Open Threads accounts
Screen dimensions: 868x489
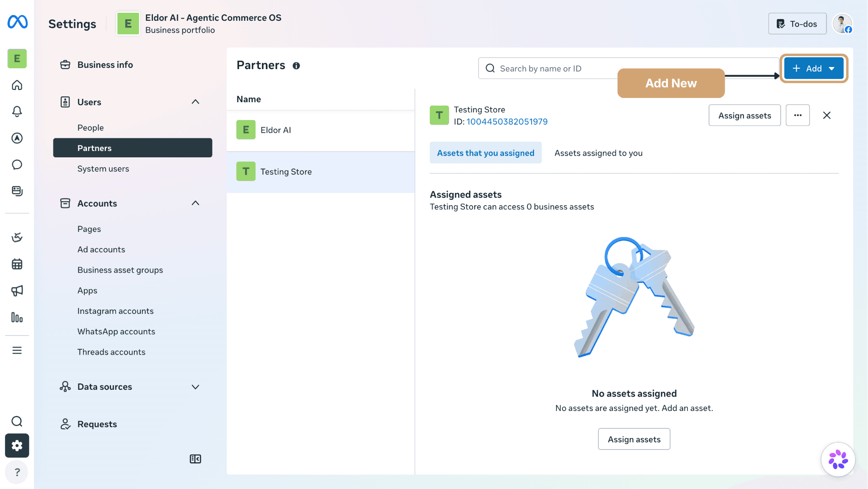tap(111, 352)
